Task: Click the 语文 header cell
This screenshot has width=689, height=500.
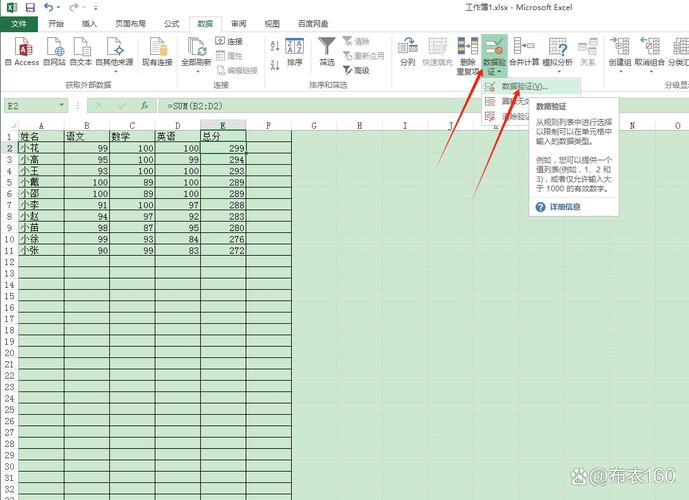Action: coord(87,137)
